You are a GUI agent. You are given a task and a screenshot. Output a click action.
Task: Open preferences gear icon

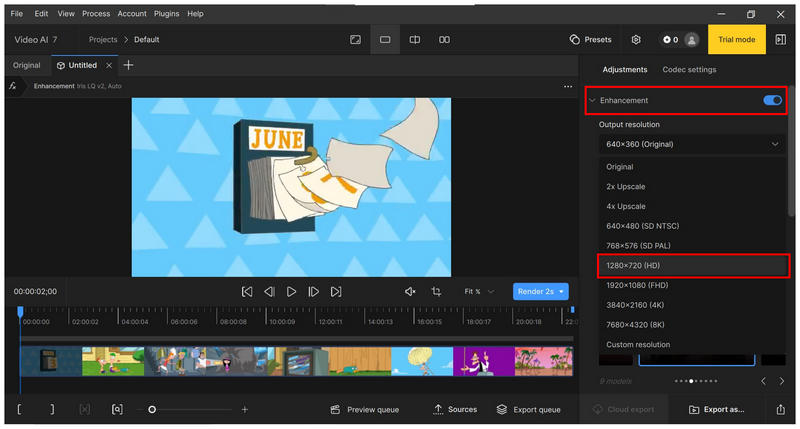(x=636, y=39)
